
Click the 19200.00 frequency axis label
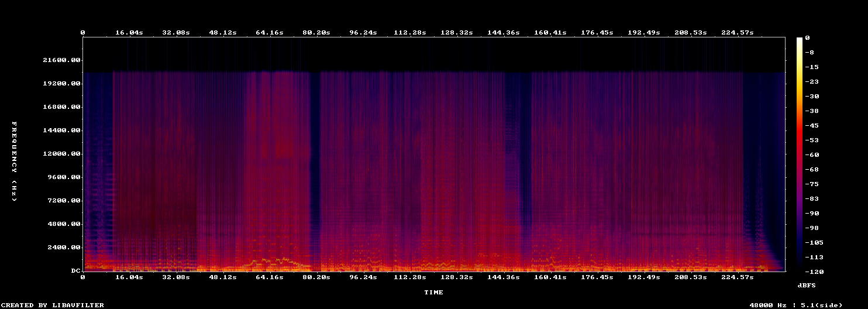(62, 84)
